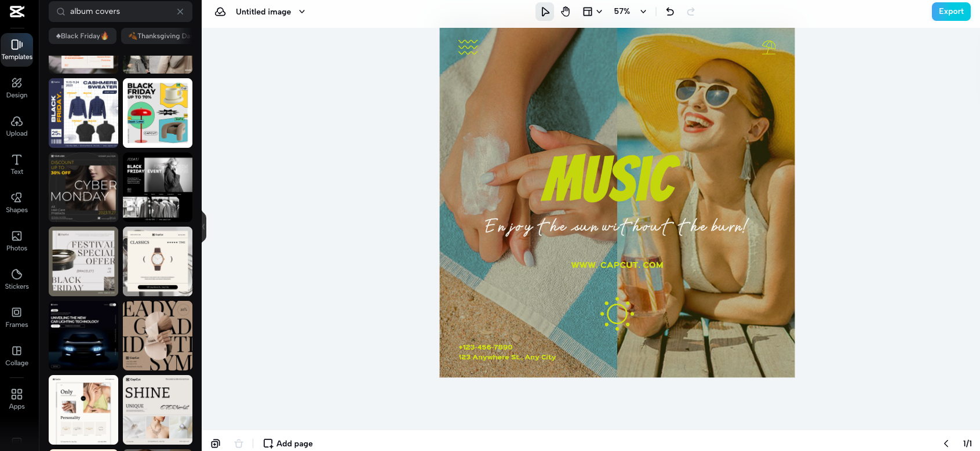Open the Stickers panel
Screen dimensions: 980x451
(x=17, y=279)
